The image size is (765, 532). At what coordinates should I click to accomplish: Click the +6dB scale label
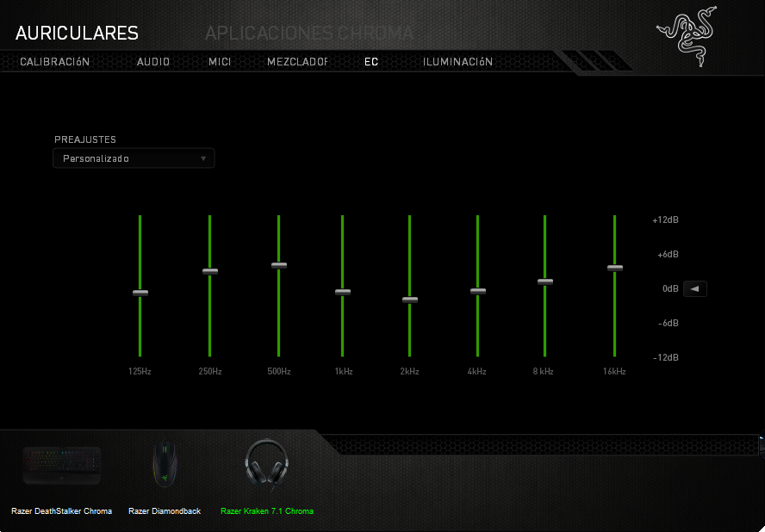coord(668,254)
